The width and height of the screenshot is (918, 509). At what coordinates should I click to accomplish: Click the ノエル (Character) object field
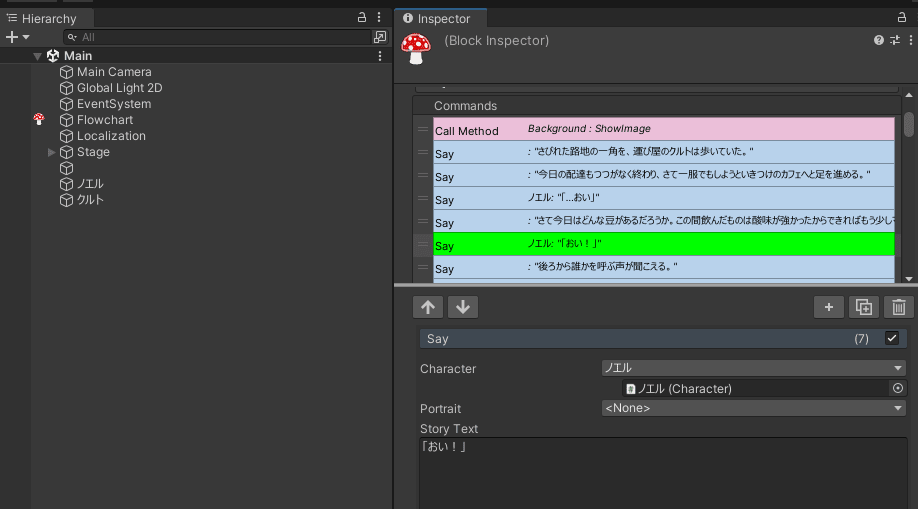755,388
